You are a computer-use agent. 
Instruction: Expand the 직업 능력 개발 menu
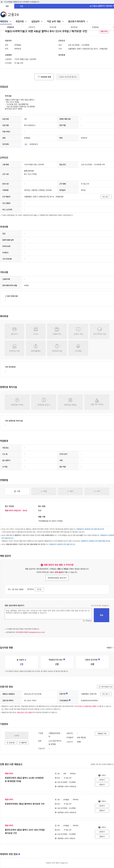(55, 22)
